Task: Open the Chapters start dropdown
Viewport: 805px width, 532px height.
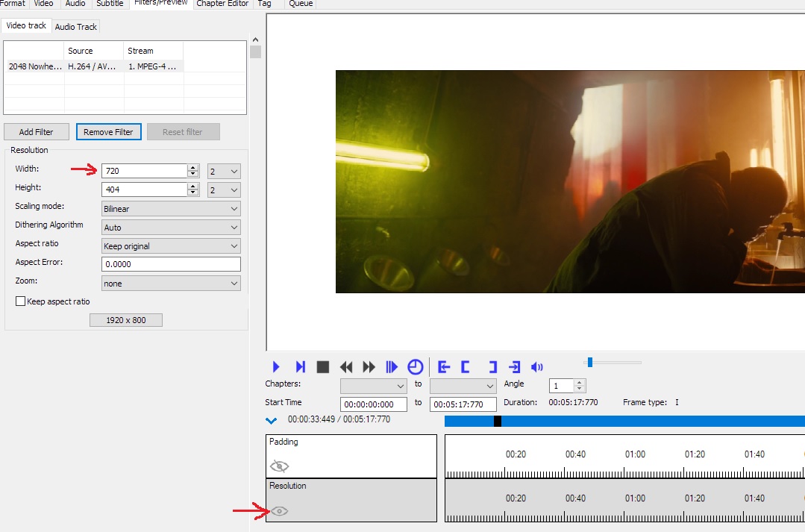Action: pos(374,386)
